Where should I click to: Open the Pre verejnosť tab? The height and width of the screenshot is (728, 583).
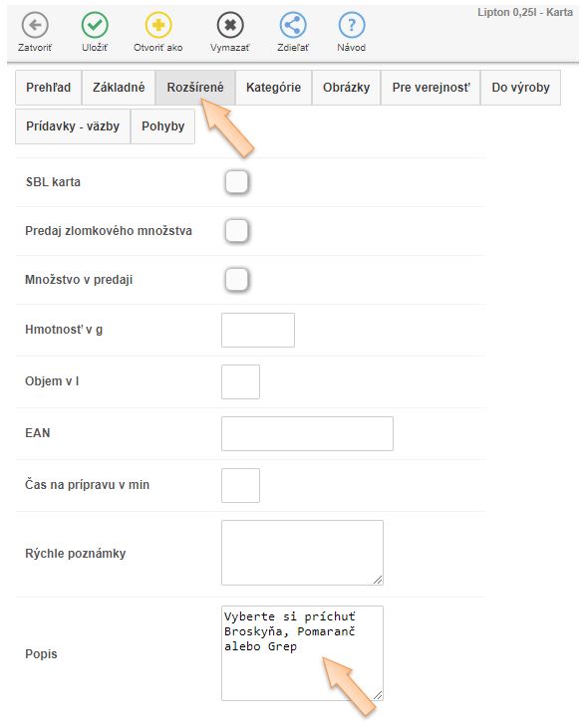(431, 88)
